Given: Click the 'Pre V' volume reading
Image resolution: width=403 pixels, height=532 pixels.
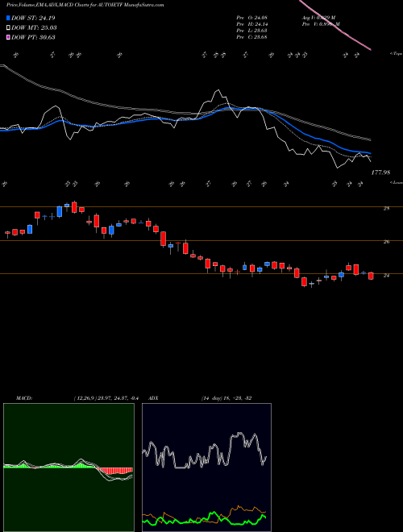Looking at the screenshot, I should (x=320, y=24).
